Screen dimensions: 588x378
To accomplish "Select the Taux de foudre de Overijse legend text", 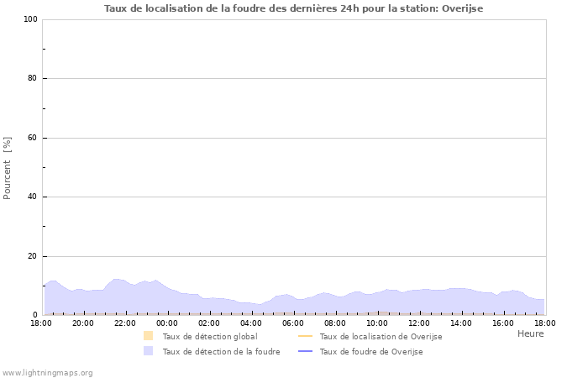I will [371, 351].
